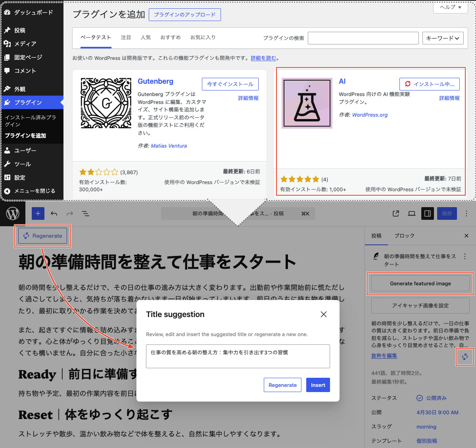Click the Gutenberg plugin logo thumbnail
476x448 pixels.
pyautogui.click(x=106, y=103)
